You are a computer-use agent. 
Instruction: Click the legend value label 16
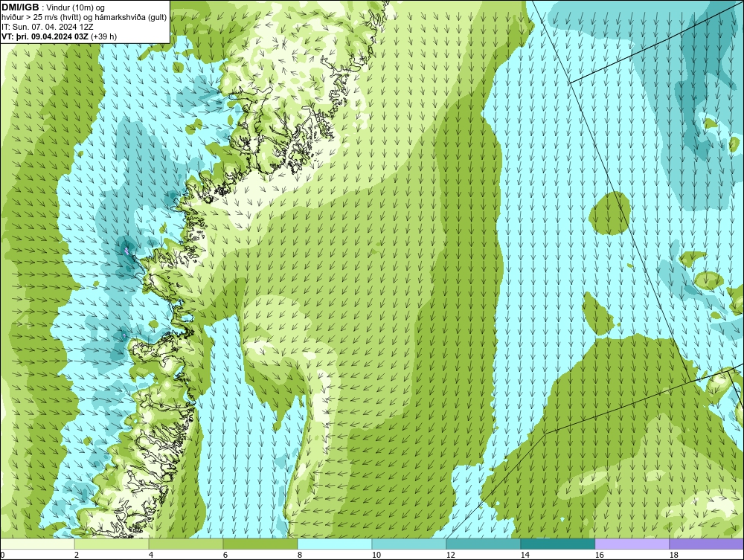click(599, 555)
